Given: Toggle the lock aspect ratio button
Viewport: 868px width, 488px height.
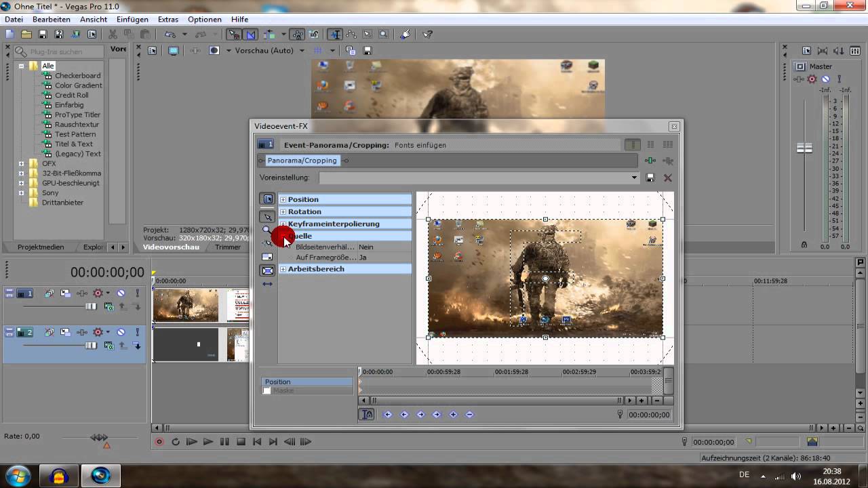Looking at the screenshot, I should coord(267,270).
